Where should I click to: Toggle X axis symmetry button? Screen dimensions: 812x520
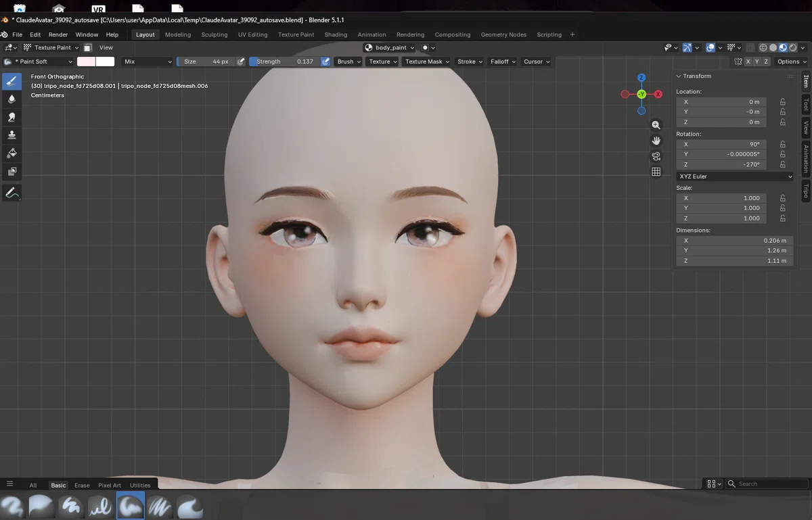[x=748, y=62]
